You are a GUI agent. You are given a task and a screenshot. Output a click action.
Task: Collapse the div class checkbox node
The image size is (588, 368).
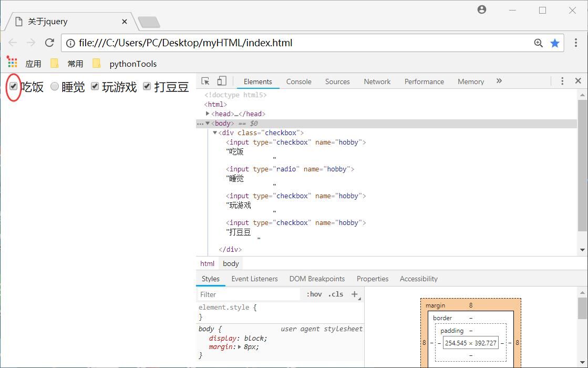point(215,132)
